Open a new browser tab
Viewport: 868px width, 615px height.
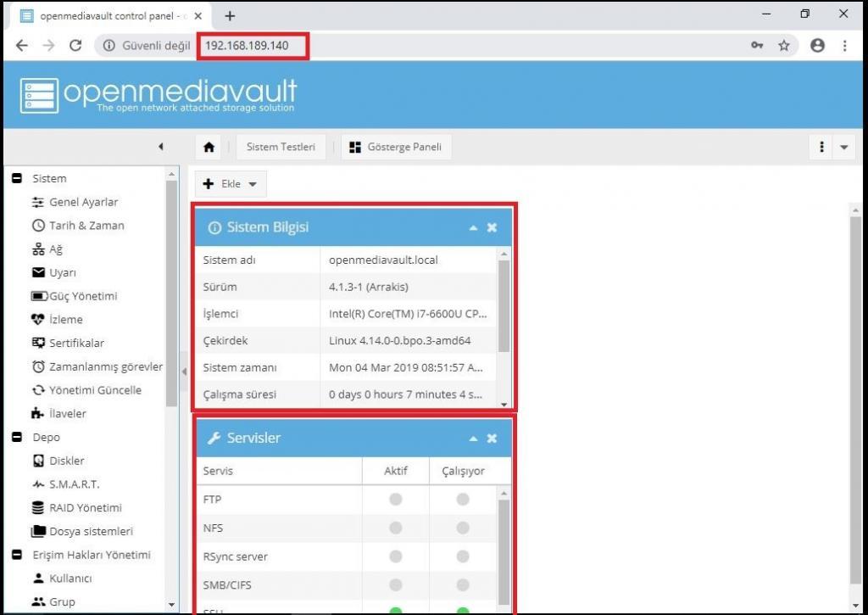point(230,16)
